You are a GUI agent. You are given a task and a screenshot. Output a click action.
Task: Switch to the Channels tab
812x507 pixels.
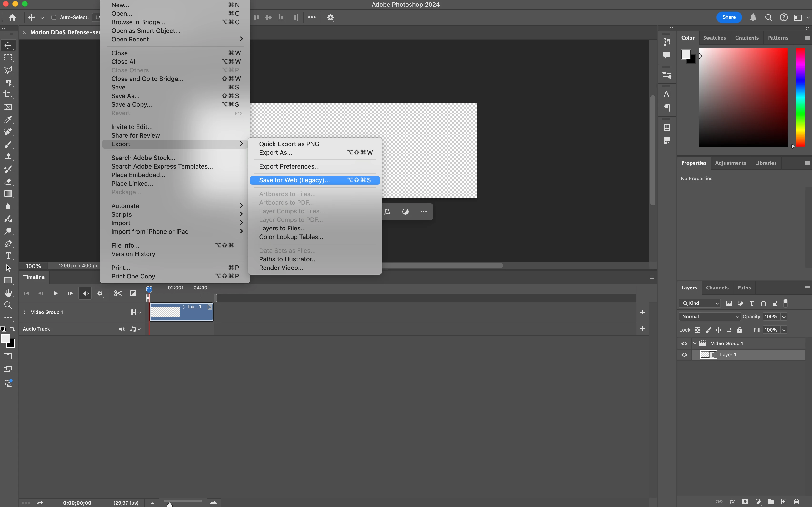click(x=717, y=288)
